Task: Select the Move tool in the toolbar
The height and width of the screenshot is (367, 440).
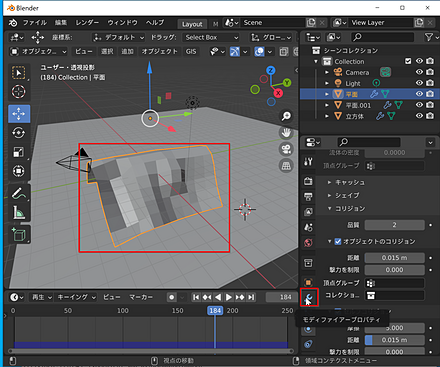Action: (x=19, y=114)
